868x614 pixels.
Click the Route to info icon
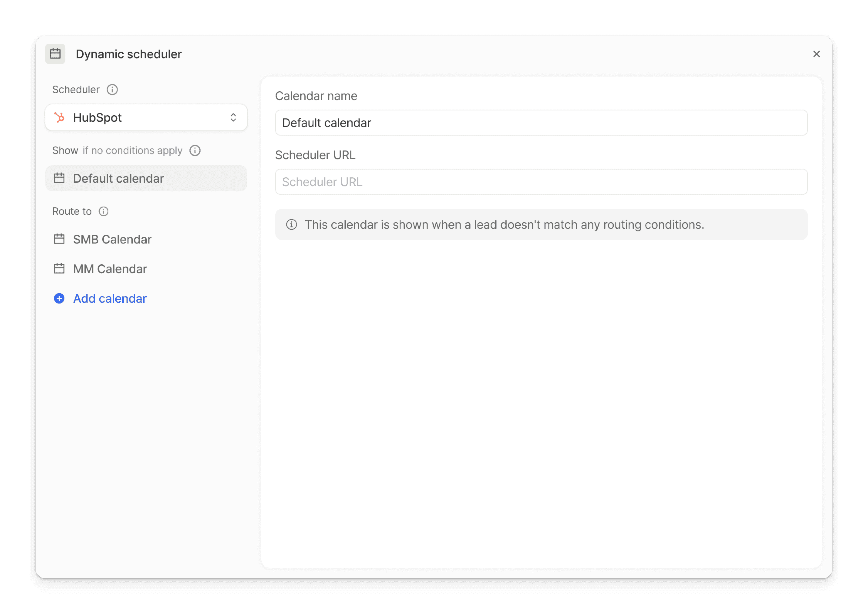[104, 211]
